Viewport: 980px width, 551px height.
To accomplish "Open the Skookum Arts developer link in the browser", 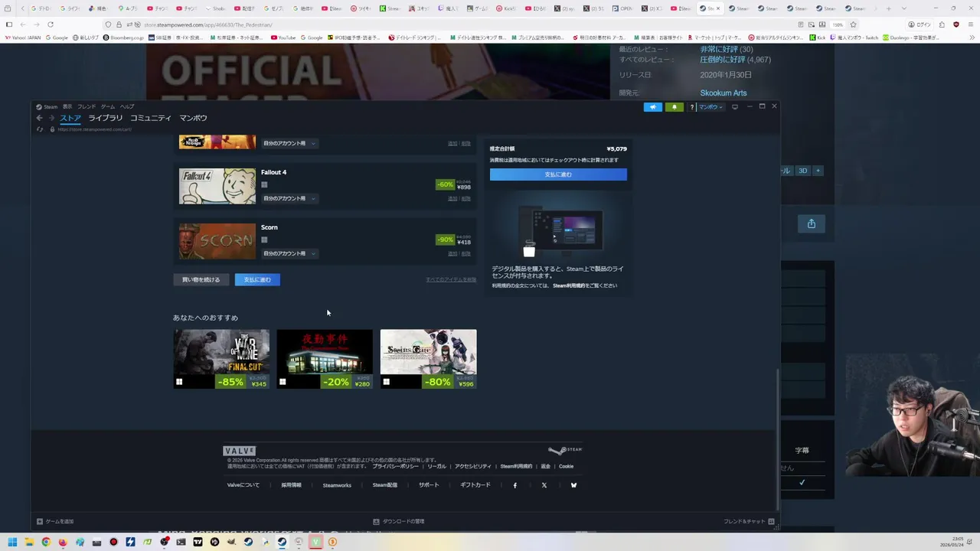I will point(724,93).
